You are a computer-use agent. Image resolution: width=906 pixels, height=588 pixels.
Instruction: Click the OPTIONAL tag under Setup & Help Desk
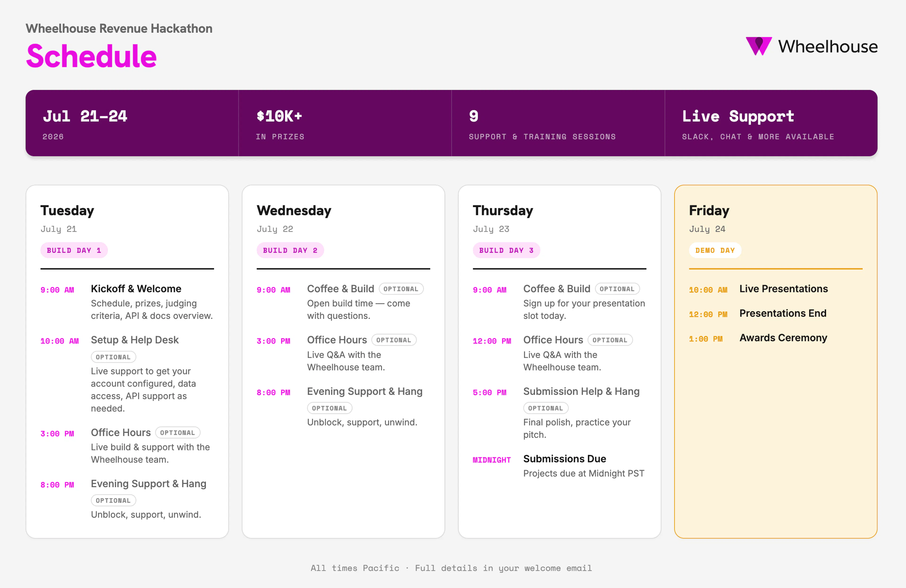(113, 357)
